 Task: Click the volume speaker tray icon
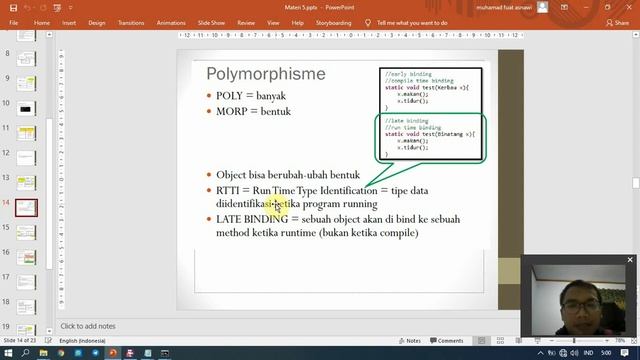coord(575,353)
